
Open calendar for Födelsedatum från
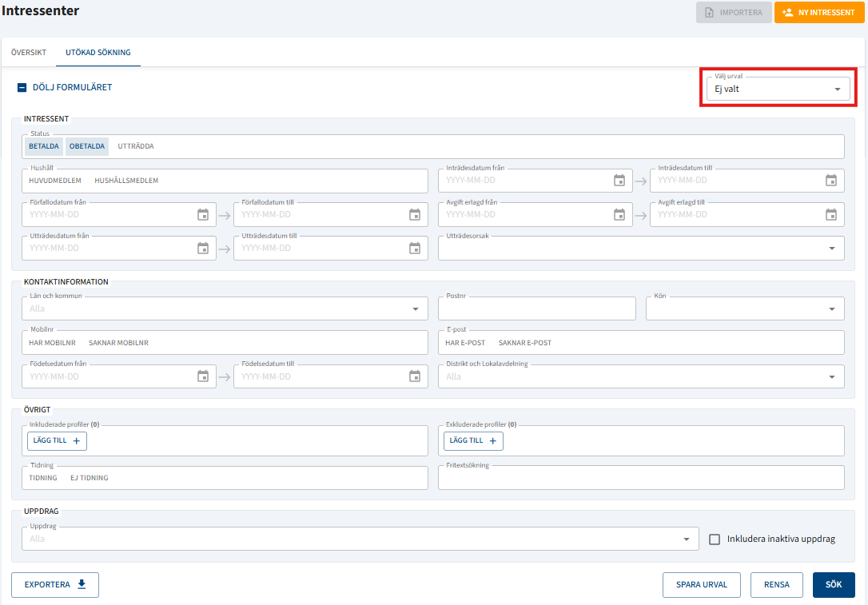pos(203,376)
